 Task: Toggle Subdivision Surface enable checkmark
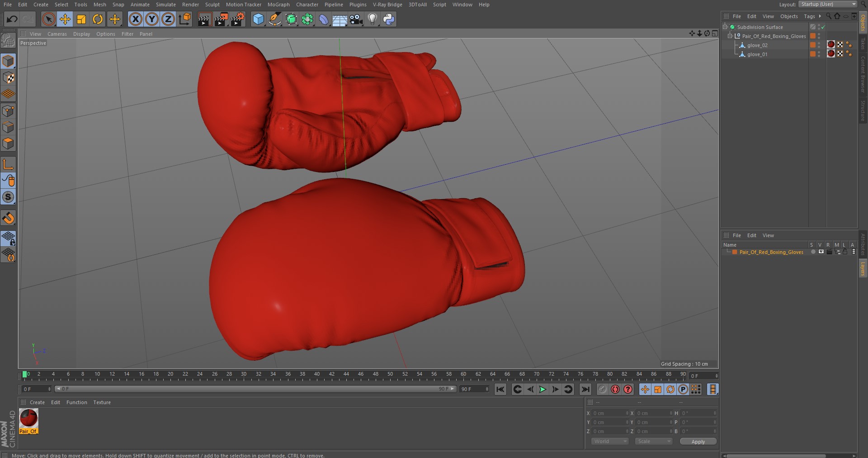point(823,27)
